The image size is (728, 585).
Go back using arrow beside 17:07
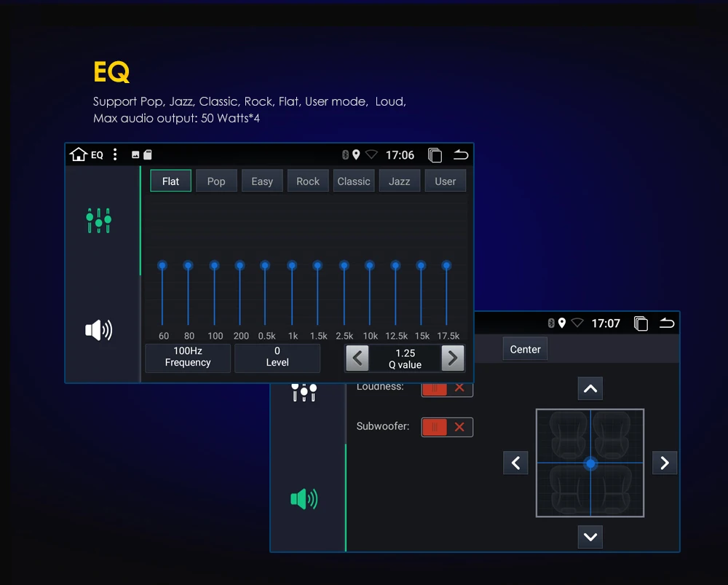pos(667,323)
